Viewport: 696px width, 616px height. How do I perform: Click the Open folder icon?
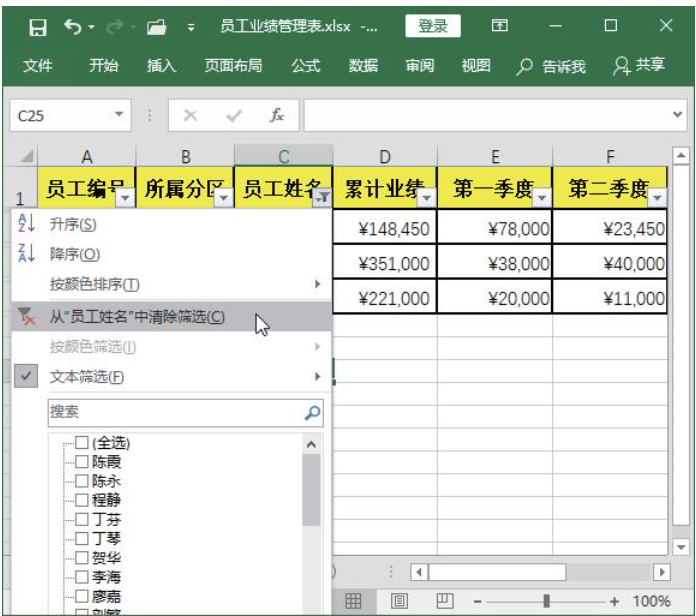pos(157,28)
